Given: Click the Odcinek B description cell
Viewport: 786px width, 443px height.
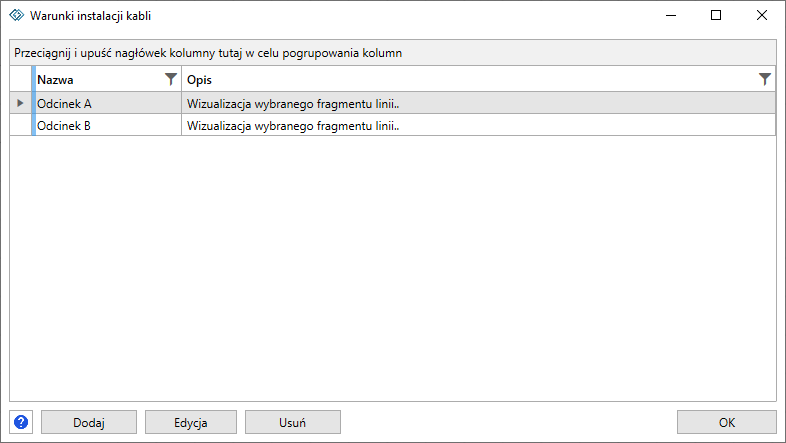Looking at the screenshot, I should [x=478, y=125].
